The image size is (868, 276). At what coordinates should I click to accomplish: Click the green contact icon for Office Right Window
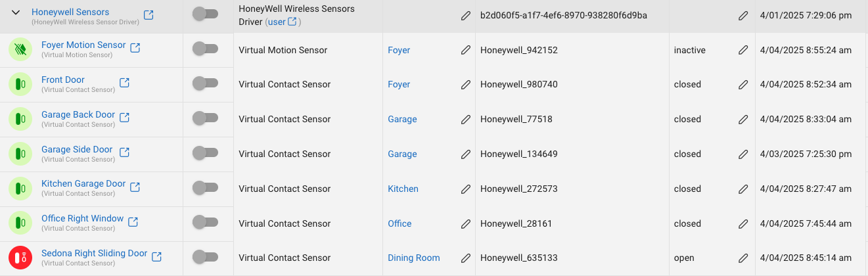click(x=20, y=223)
